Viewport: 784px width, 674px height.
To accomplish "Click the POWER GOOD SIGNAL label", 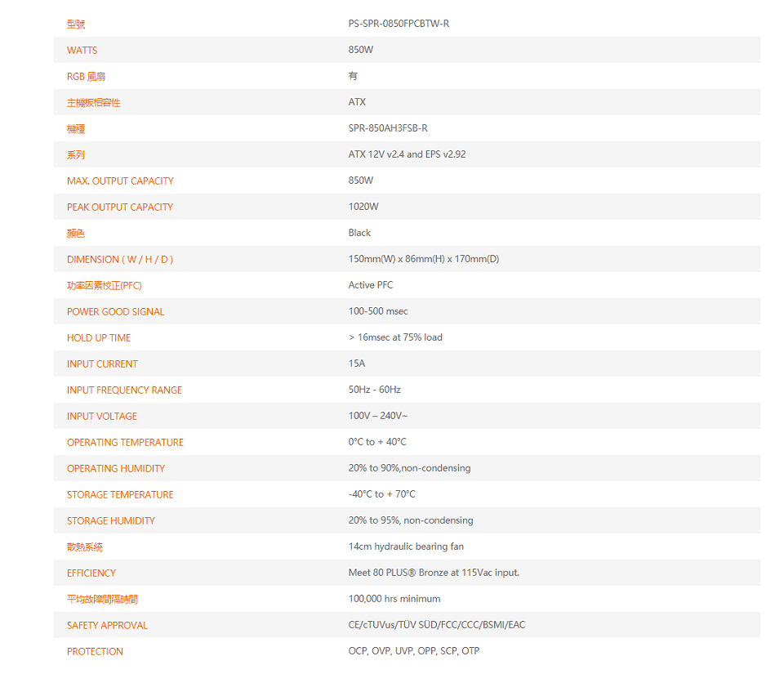I will [115, 312].
